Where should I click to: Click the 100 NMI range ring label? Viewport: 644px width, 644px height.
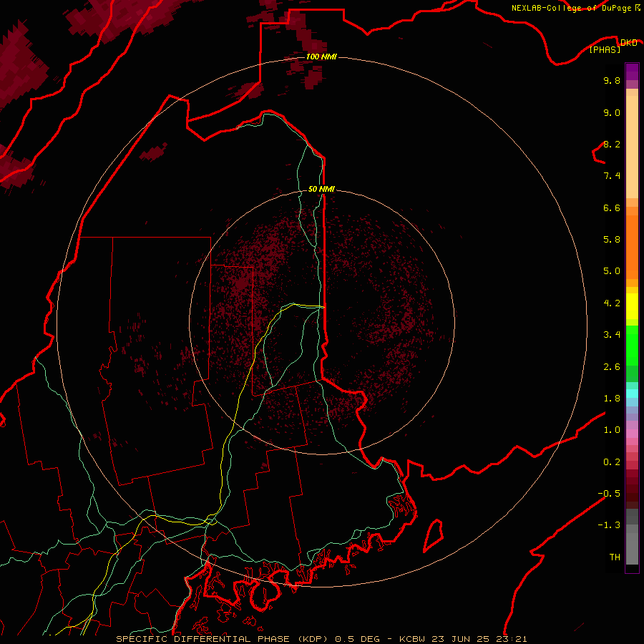[x=321, y=57]
